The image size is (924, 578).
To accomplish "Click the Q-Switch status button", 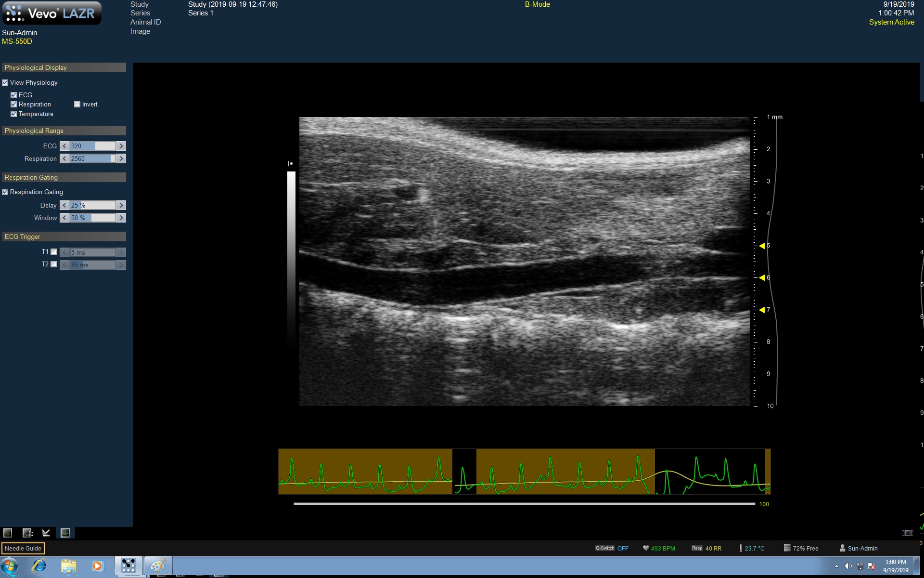I will (x=605, y=548).
